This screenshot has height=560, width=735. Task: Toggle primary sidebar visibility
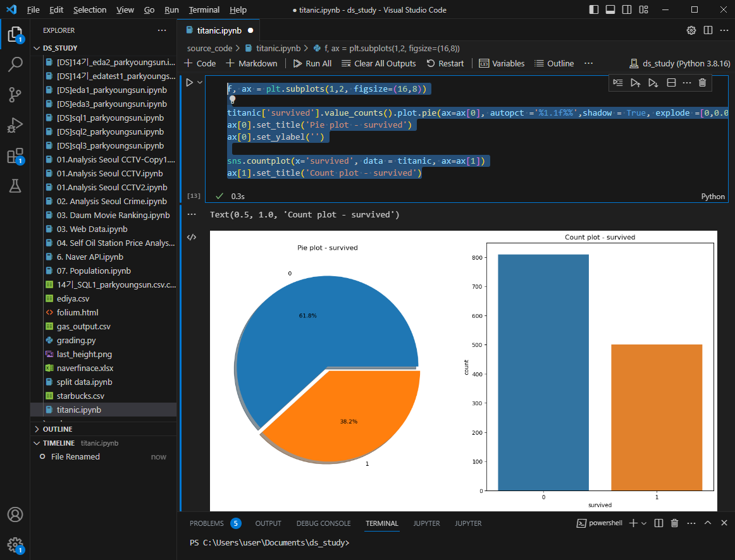[594, 10]
